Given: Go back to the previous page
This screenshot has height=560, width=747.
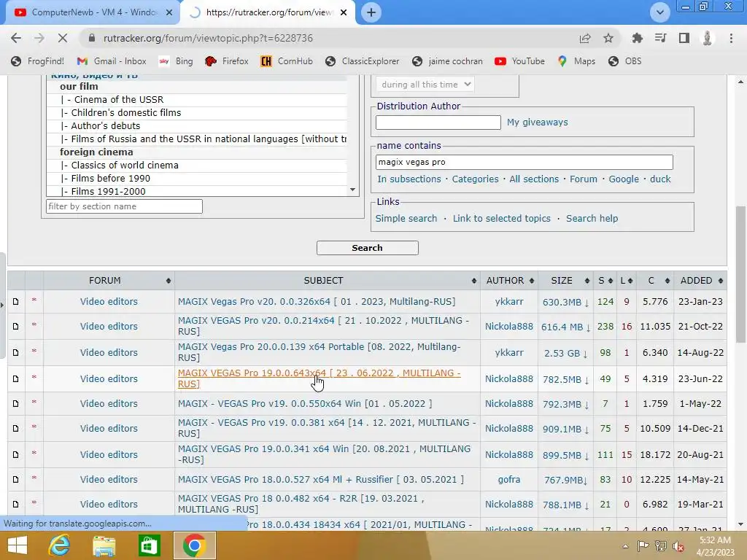Looking at the screenshot, I should tap(16, 38).
